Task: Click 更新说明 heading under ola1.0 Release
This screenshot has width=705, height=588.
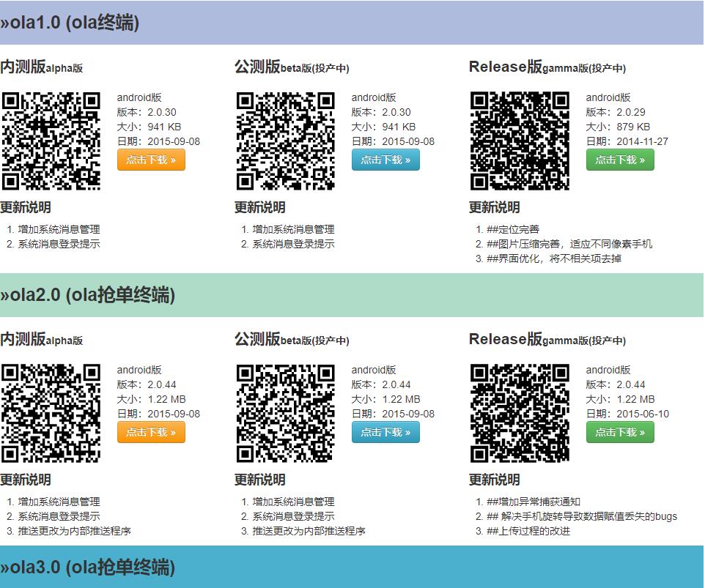Action: click(x=494, y=207)
